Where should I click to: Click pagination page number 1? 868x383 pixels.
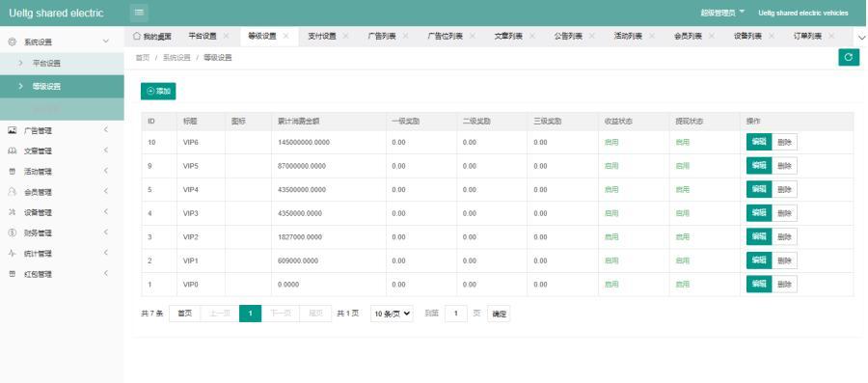tap(250, 314)
